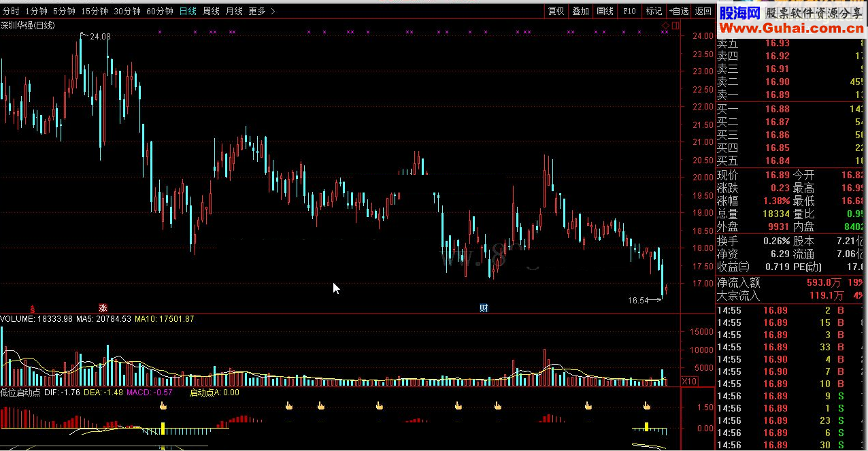Click the 24.00 mark on the price axis
This screenshot has height=451, width=868.
click(x=702, y=36)
